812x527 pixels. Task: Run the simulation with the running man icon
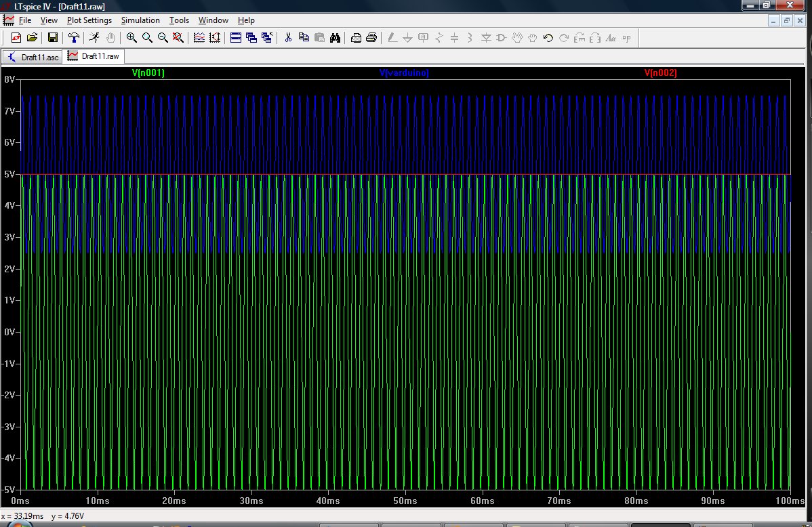[x=94, y=38]
